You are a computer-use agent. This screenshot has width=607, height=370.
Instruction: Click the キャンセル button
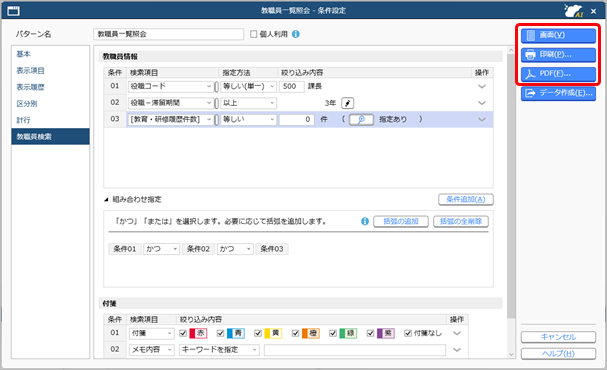558,337
